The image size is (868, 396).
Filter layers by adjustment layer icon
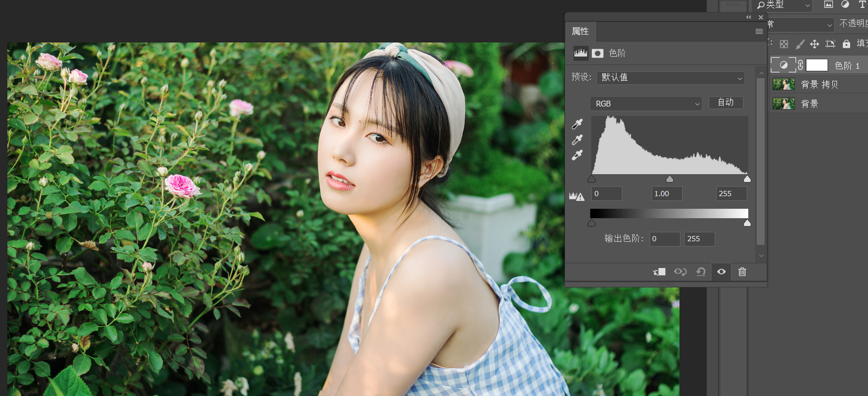coord(845,5)
